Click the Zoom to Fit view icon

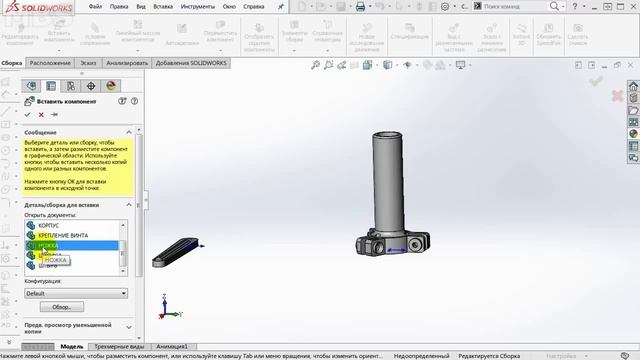315,65
